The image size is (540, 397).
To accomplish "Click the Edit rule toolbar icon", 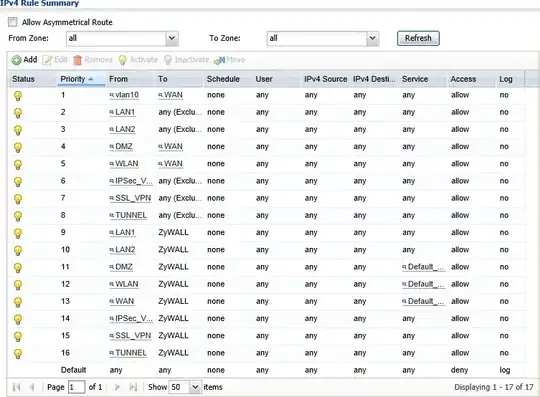I will [x=47, y=60].
